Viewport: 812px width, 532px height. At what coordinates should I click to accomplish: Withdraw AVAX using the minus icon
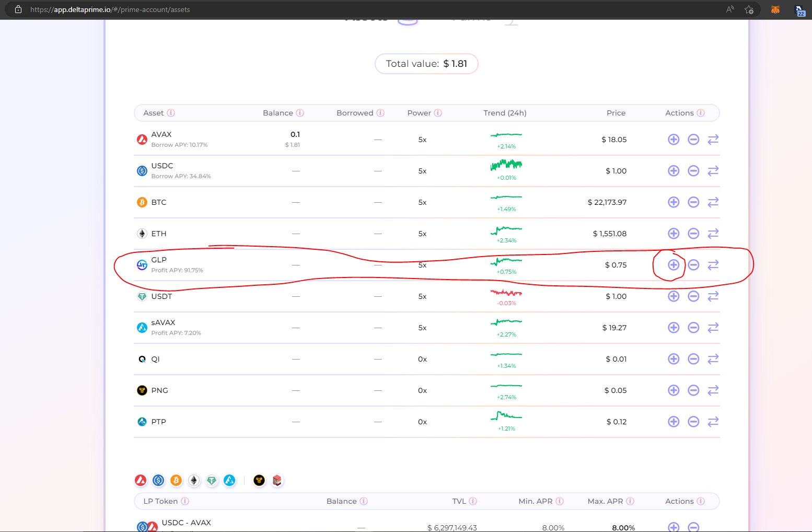693,140
